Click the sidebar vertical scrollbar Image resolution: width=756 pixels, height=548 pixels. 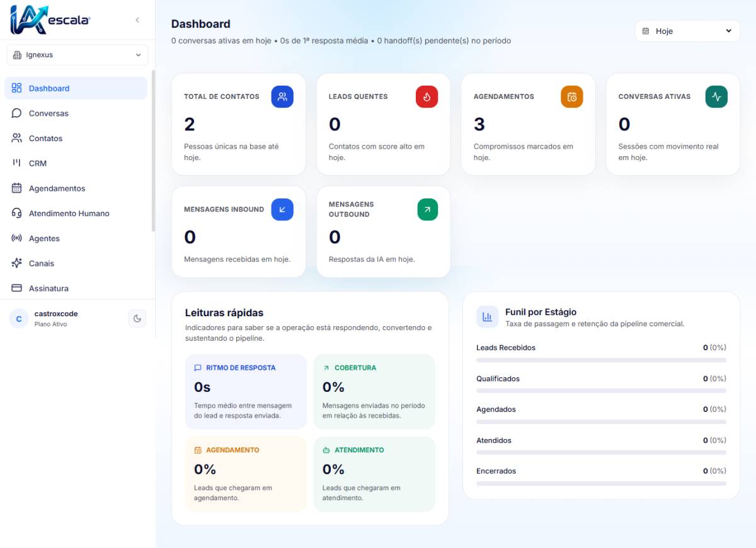153,151
